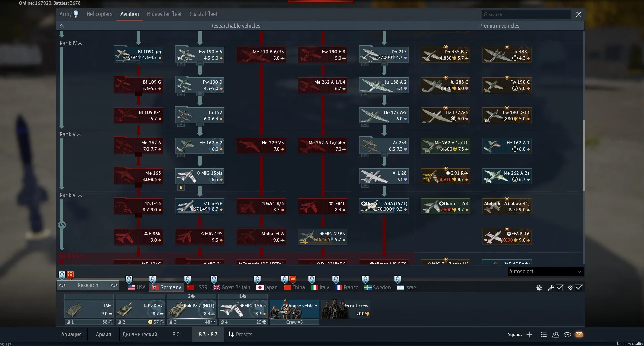Open the chat speech-bubble icon
Image resolution: width=644 pixels, height=346 pixels.
pyautogui.click(x=567, y=335)
